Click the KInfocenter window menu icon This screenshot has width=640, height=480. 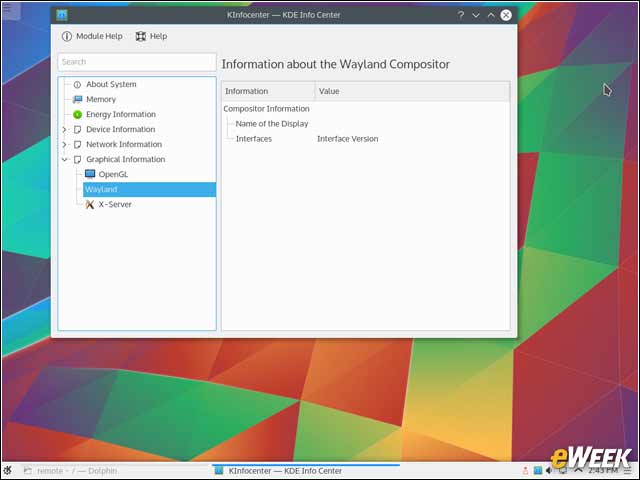click(62, 15)
